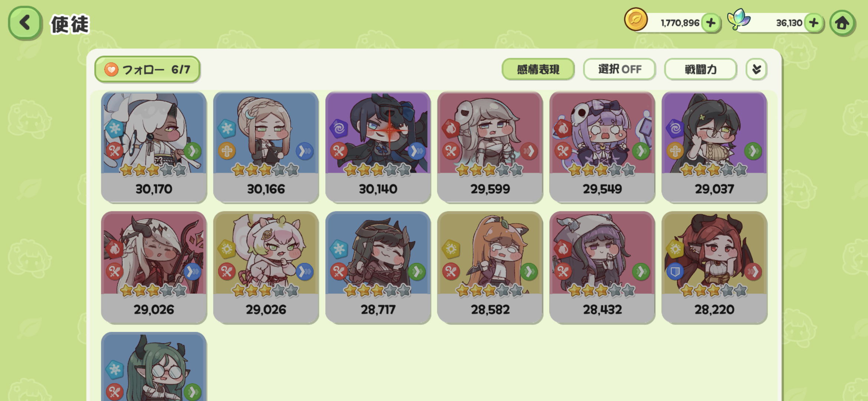Choose the orange fox girl rated 28,582
Image resolution: width=868 pixels, height=401 pixels.
point(490,268)
